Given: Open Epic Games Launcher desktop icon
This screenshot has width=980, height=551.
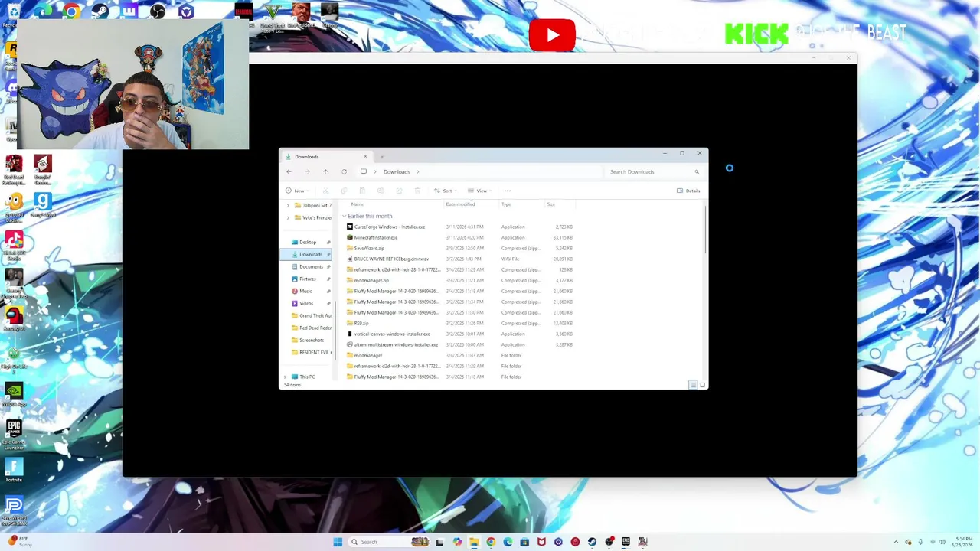Looking at the screenshot, I should [14, 435].
